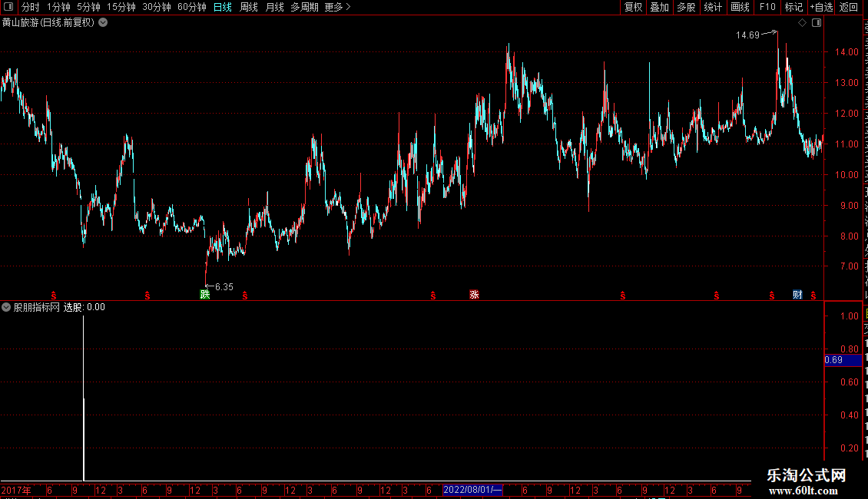Open the 多周期 multi-period view
This screenshot has height=499, width=868.
click(304, 7)
